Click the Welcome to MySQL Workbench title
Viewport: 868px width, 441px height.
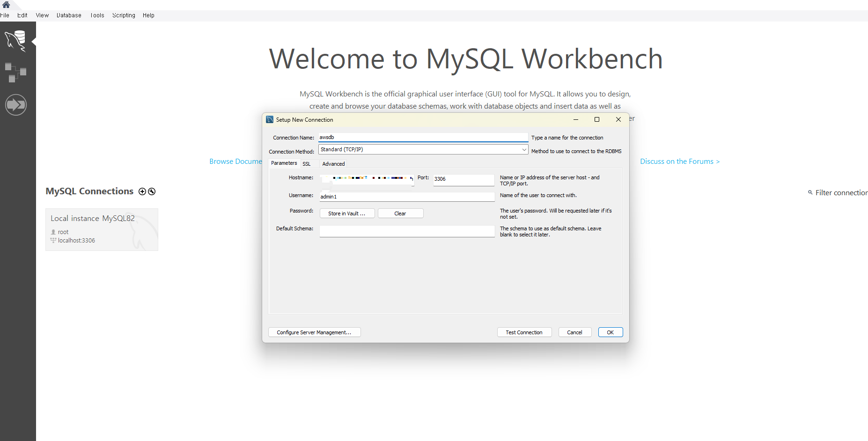(466, 59)
